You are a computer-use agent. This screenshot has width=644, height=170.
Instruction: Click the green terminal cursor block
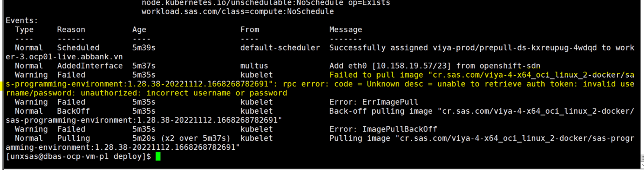pos(158,156)
